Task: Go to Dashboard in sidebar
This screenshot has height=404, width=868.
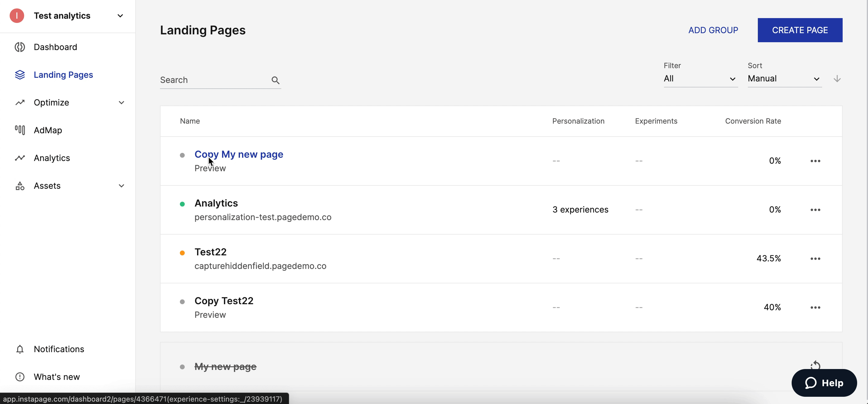Action: point(55,47)
